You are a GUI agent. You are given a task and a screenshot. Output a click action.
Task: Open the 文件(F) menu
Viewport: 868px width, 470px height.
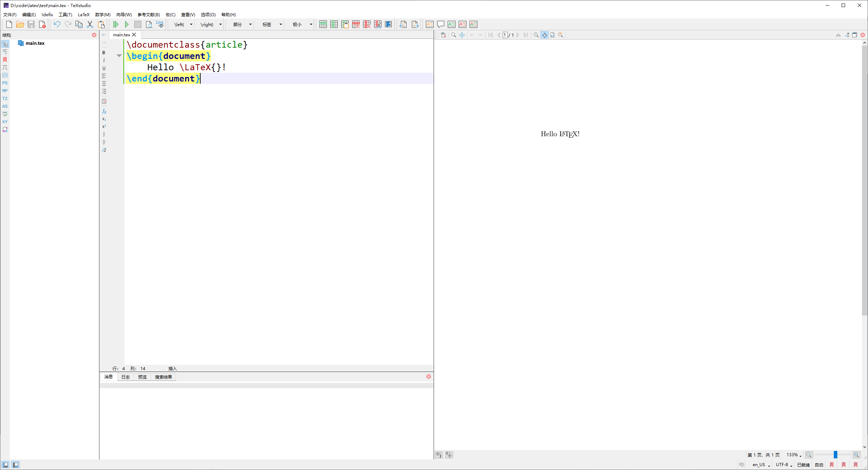click(10, 14)
